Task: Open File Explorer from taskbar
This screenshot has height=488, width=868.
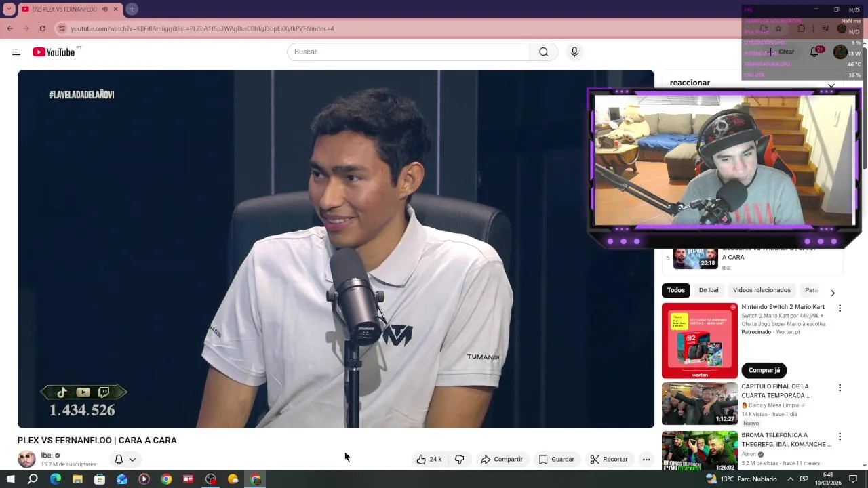Action: coord(77,479)
